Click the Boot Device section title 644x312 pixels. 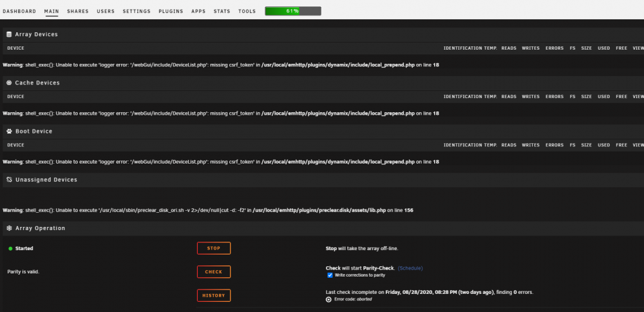tap(33, 132)
